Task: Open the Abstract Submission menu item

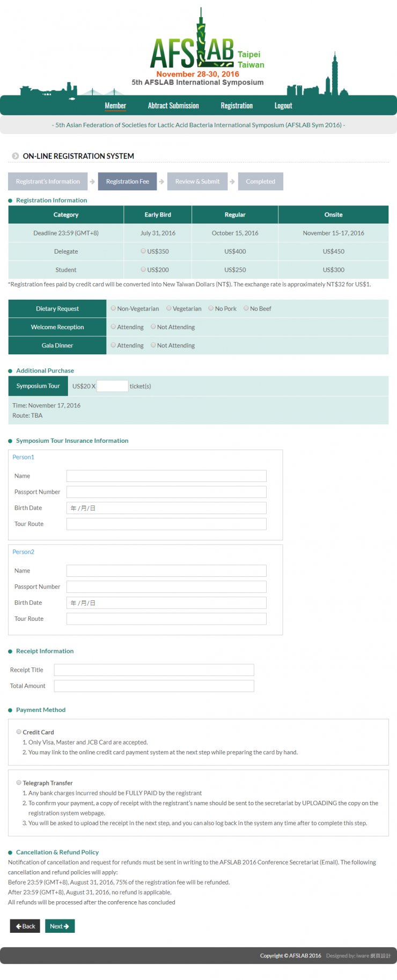Action: (x=173, y=106)
